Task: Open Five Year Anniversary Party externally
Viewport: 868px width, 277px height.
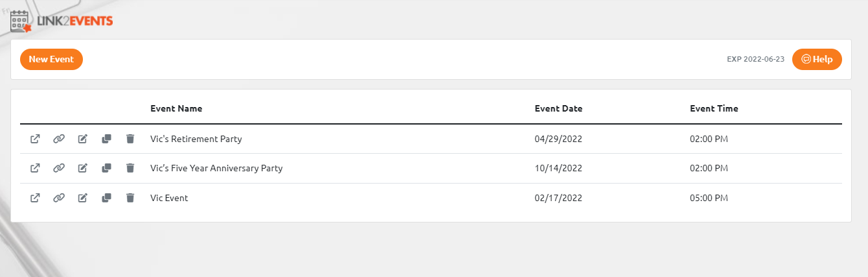Action: (36, 168)
